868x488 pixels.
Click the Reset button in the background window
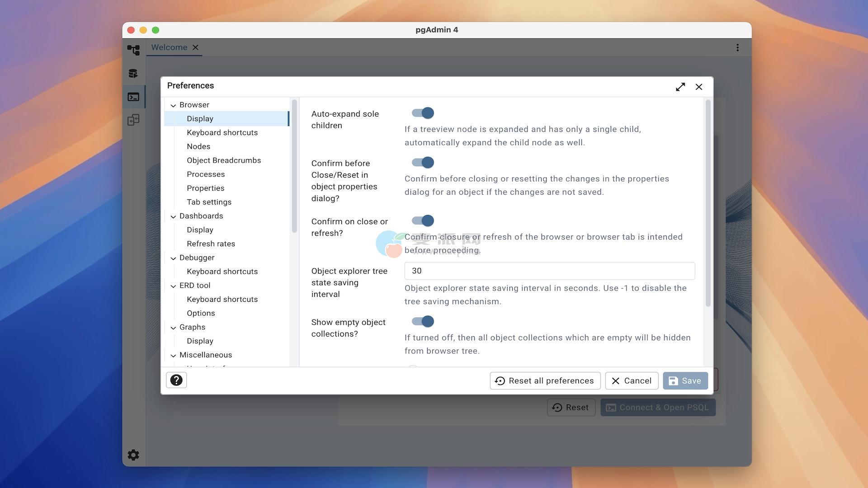pyautogui.click(x=571, y=407)
